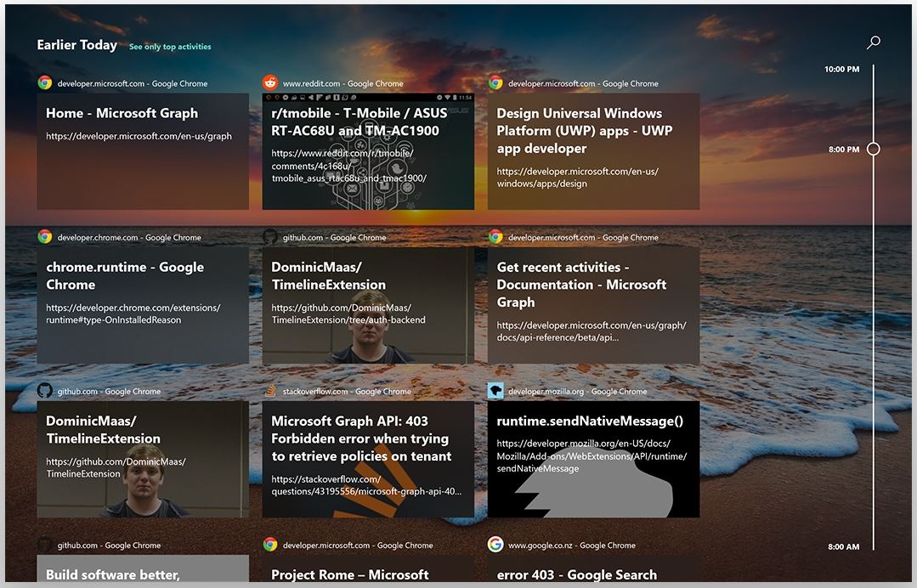The width and height of the screenshot is (917, 588).
Task: Click Chrome icon above Design Universal Windows Platform card
Action: pyautogui.click(x=495, y=83)
